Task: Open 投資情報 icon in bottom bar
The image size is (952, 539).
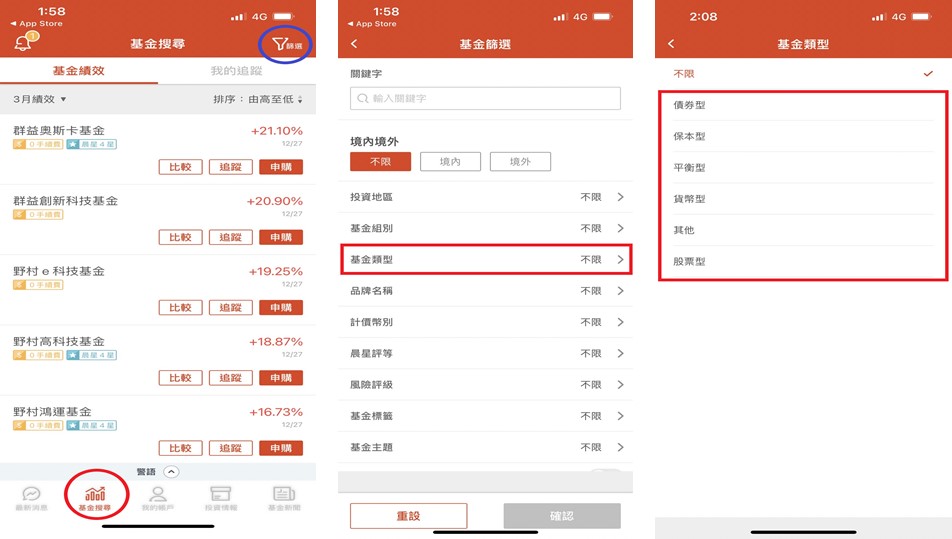Action: tap(220, 498)
